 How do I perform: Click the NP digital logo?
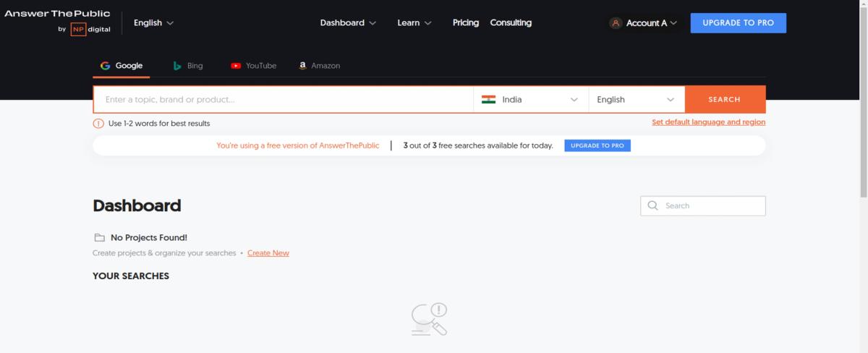point(90,29)
